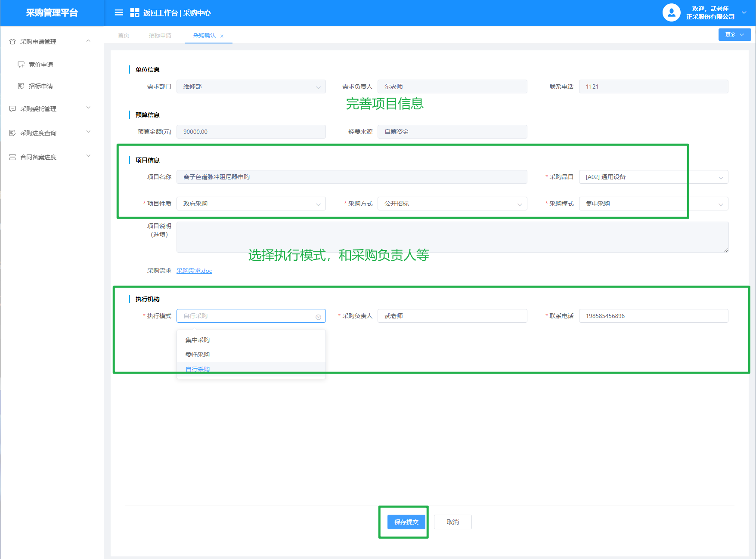Switch to the 招标申请 tab
Screen dimensions: 756x559
[160, 35]
